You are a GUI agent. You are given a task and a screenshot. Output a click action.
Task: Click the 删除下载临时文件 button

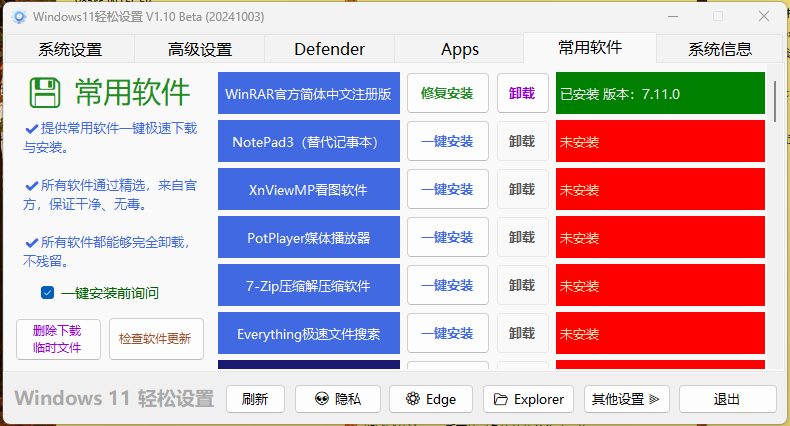tap(58, 339)
